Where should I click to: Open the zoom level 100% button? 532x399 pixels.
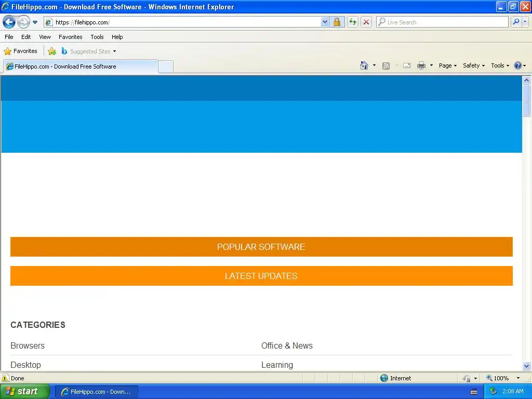click(x=498, y=378)
